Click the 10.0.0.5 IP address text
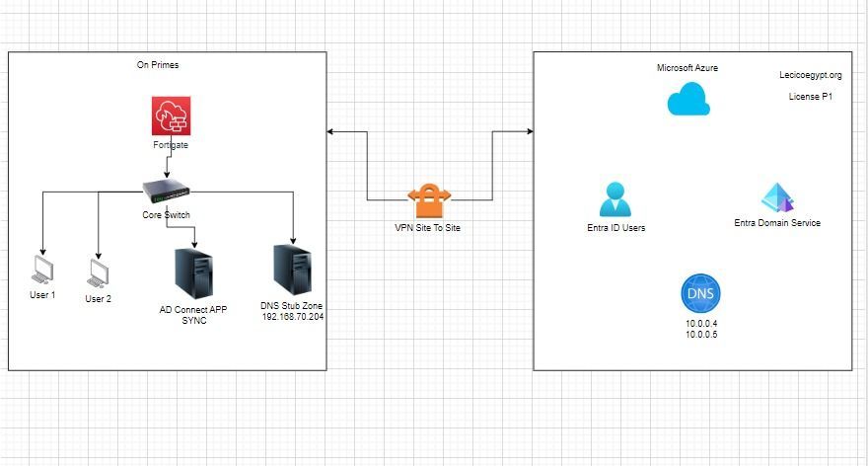Screen dimensions: 868x466 [701, 335]
